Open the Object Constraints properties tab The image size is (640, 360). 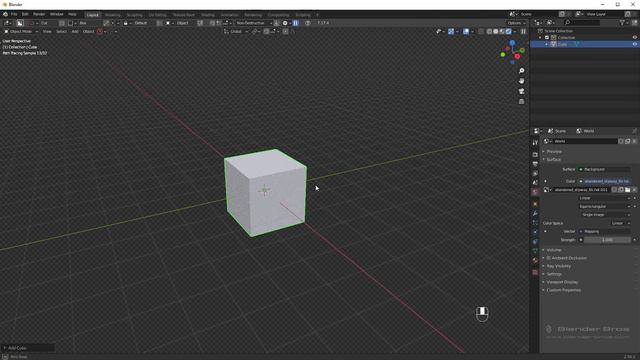click(535, 242)
